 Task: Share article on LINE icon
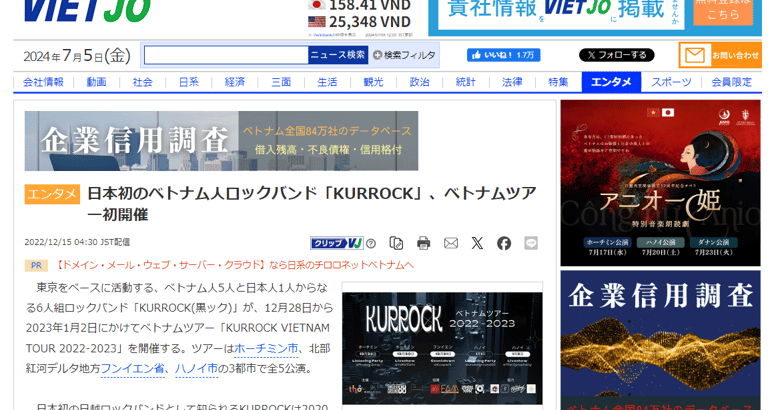click(531, 243)
